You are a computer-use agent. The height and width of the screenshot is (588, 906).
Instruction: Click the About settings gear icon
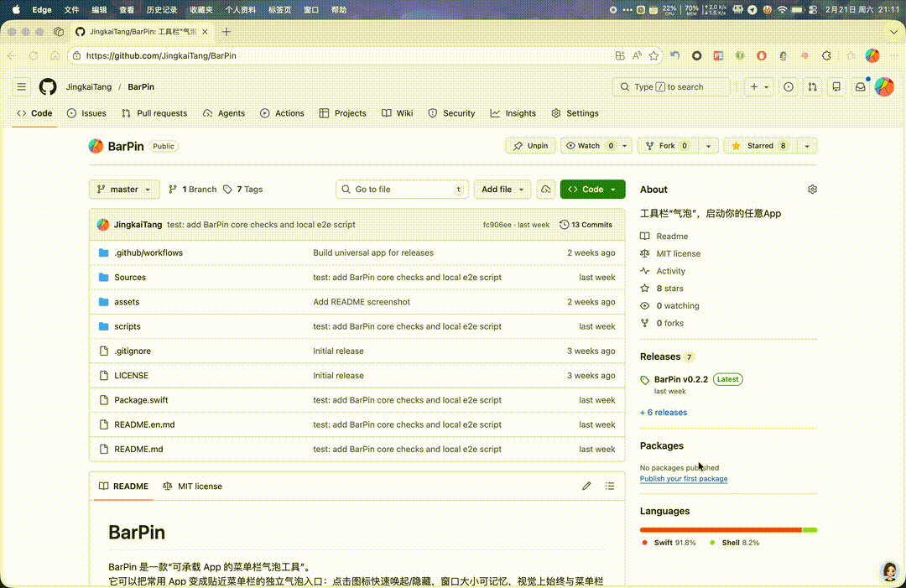pyautogui.click(x=812, y=190)
